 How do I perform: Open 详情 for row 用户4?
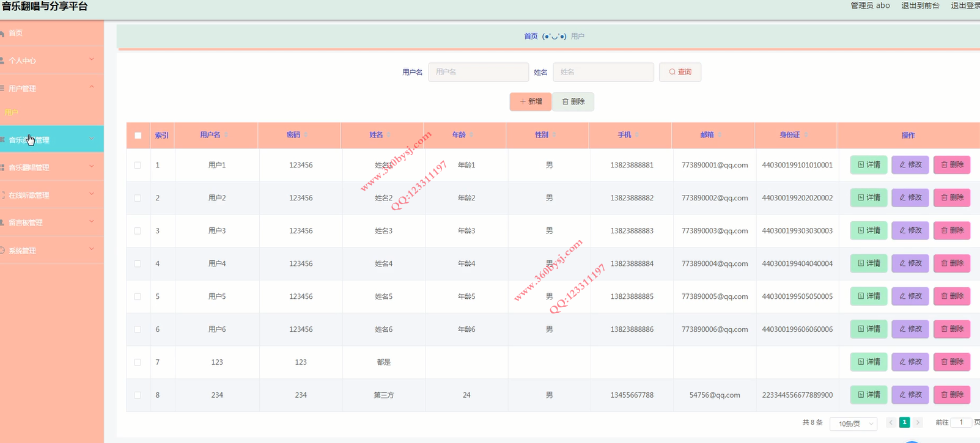(x=869, y=263)
